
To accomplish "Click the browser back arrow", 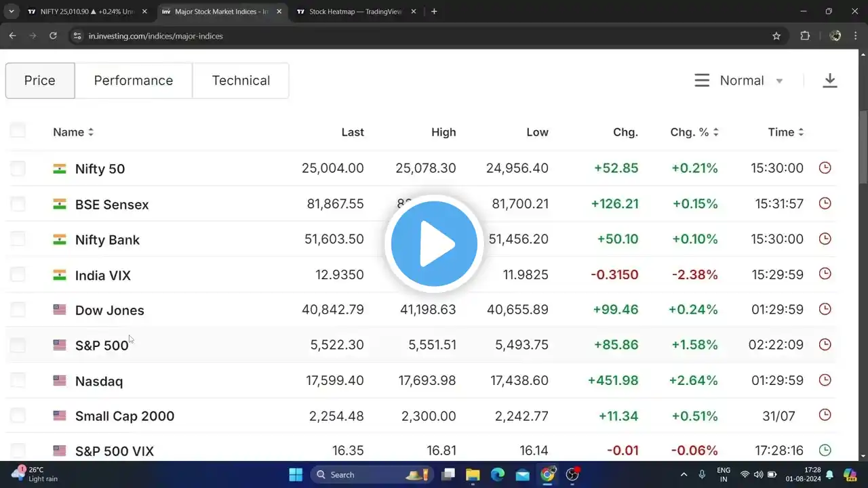I will tap(12, 36).
